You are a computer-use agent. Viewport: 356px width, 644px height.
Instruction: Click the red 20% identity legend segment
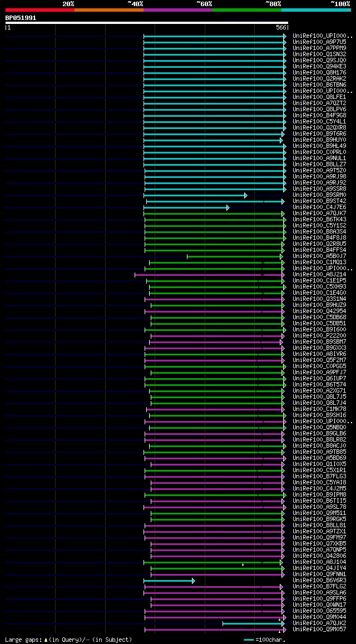(40, 9)
